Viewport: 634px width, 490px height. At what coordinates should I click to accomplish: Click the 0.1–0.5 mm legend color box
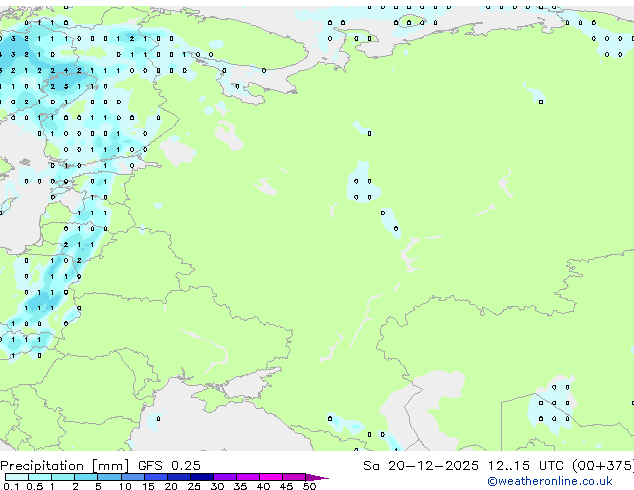17,477
